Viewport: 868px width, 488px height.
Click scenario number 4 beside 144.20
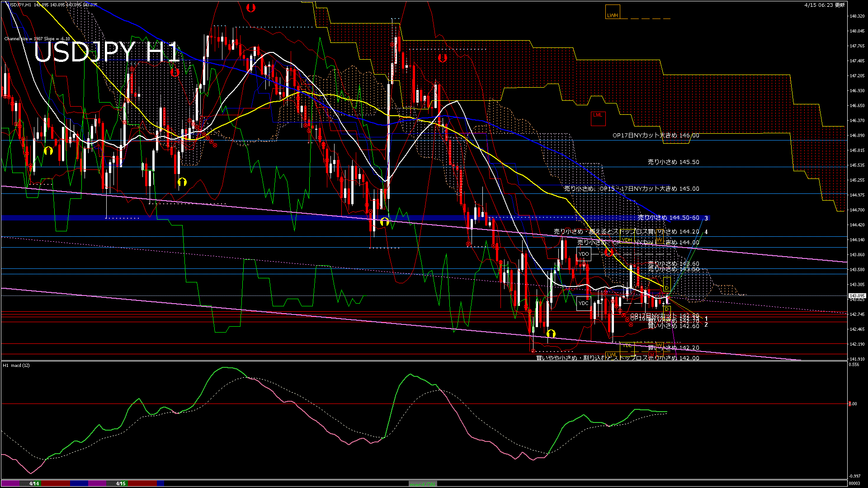point(706,232)
